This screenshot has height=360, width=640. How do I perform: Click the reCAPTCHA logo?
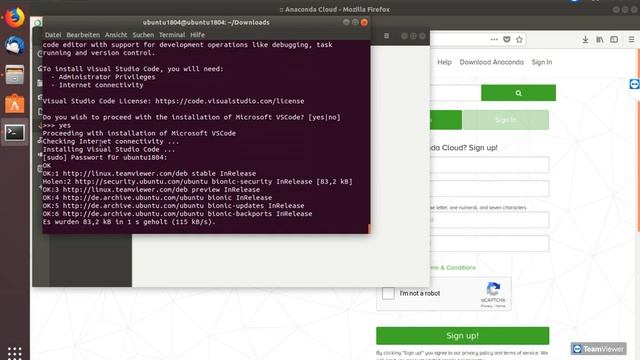(493, 289)
